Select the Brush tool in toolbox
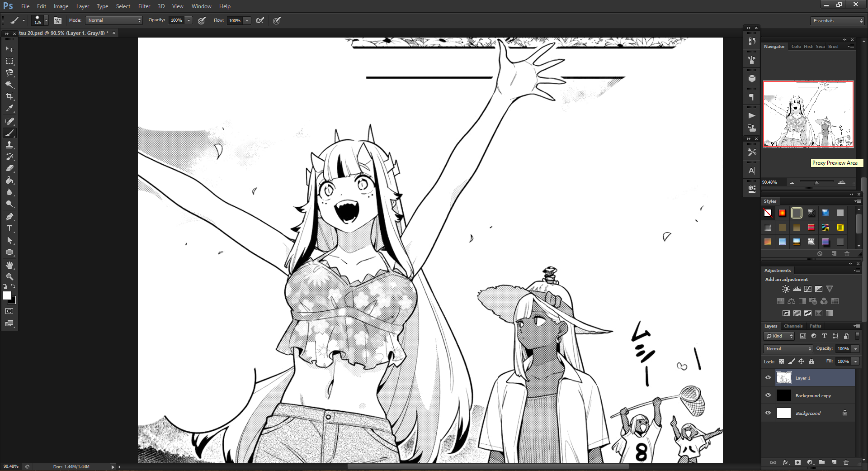This screenshot has width=868, height=471. 9,133
